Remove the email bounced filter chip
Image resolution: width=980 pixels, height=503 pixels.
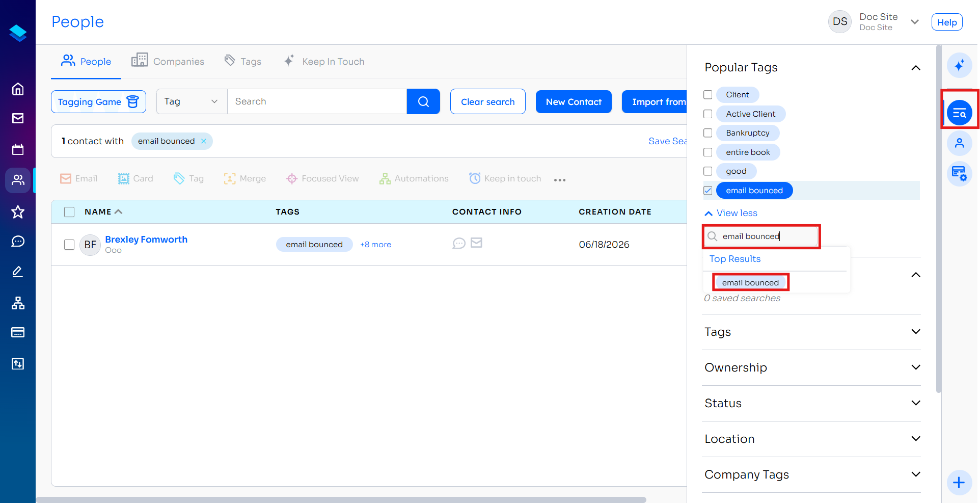204,141
